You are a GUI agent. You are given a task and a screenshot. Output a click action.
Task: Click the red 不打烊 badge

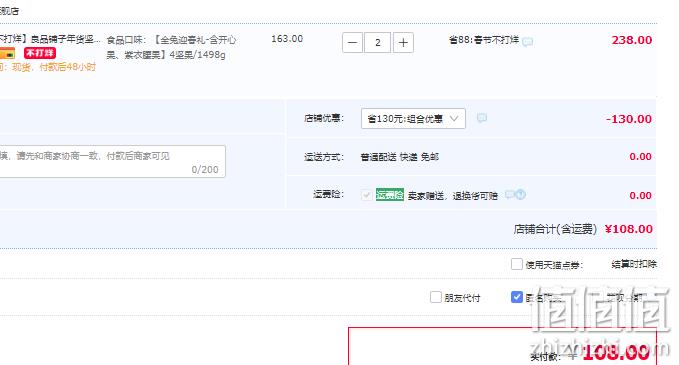coord(40,53)
